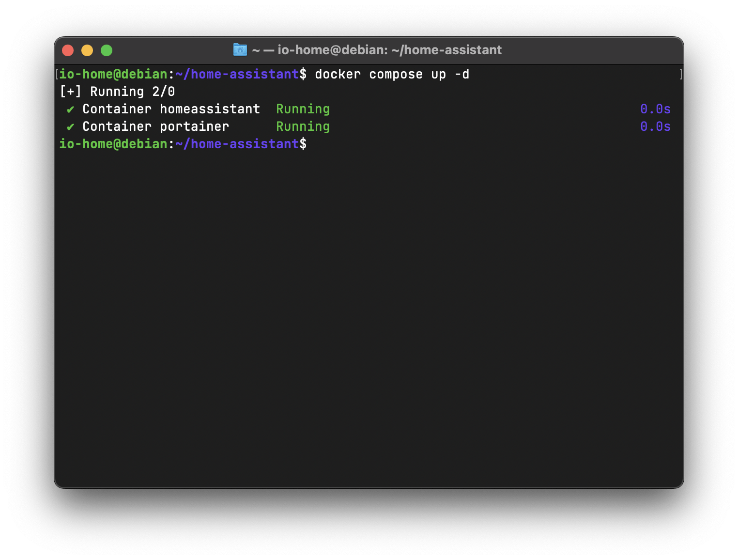738x560 pixels.
Task: Click the 0.0s duration next to portainer
Action: (655, 126)
